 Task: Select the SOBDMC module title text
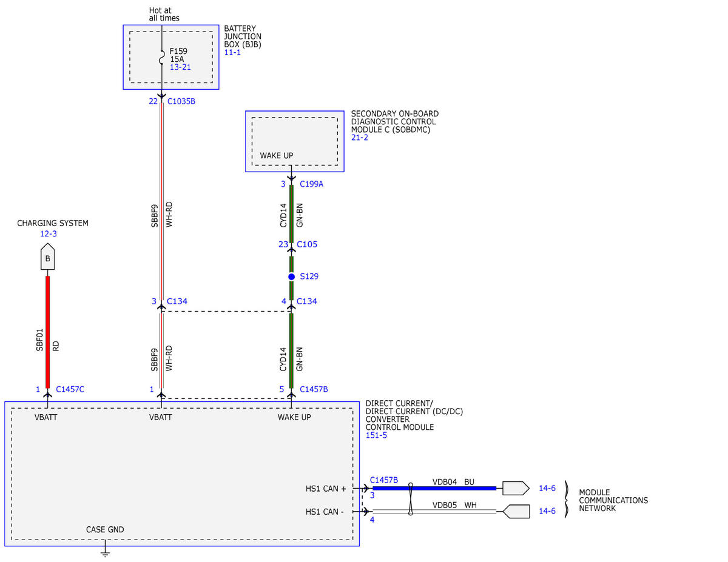pyautogui.click(x=395, y=122)
